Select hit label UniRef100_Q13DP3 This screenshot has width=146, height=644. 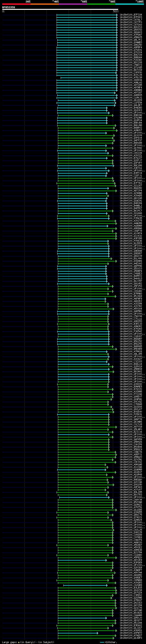pos(131,638)
